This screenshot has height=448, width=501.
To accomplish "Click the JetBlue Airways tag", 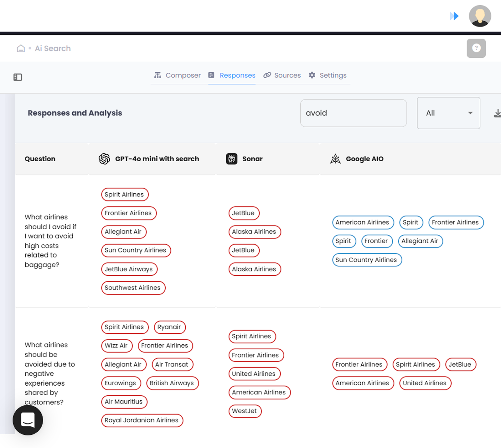I will 129,269.
